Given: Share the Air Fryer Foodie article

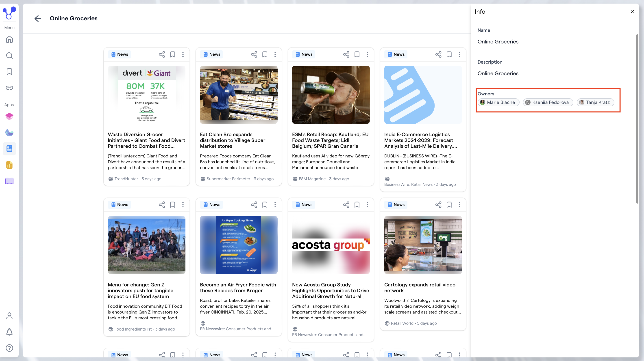Looking at the screenshot, I should pos(254,205).
